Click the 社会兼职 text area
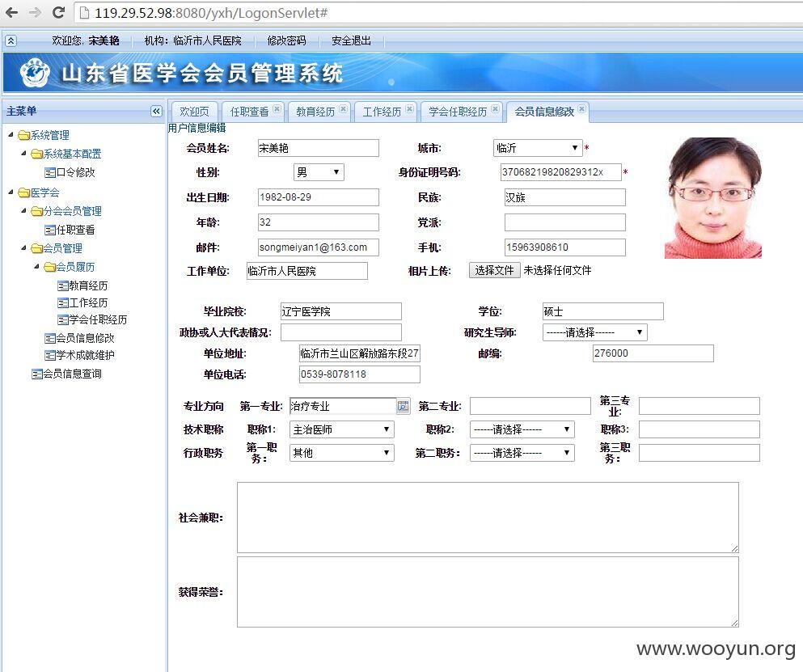This screenshot has width=803, height=672. pyautogui.click(x=488, y=518)
